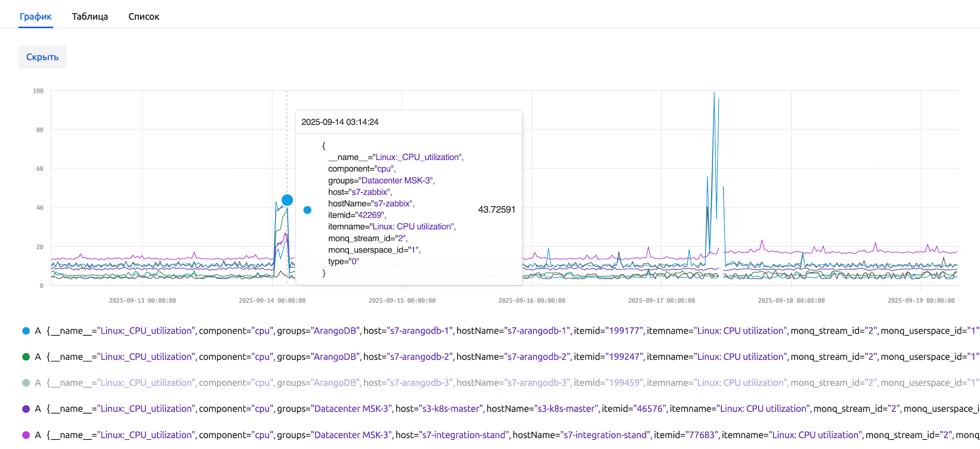Click the tall blue spike near 2025-09-17
Viewport: 980px width, 449px height.
tap(714, 110)
